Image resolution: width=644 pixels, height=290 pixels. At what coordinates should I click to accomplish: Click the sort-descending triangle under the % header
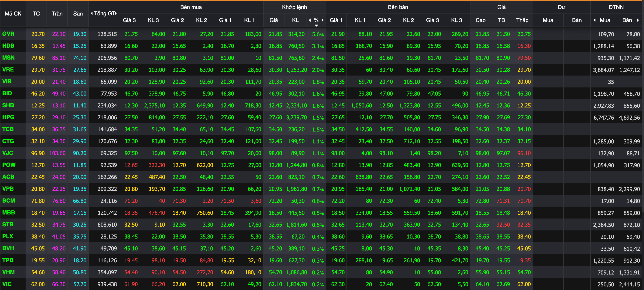coord(317,26)
